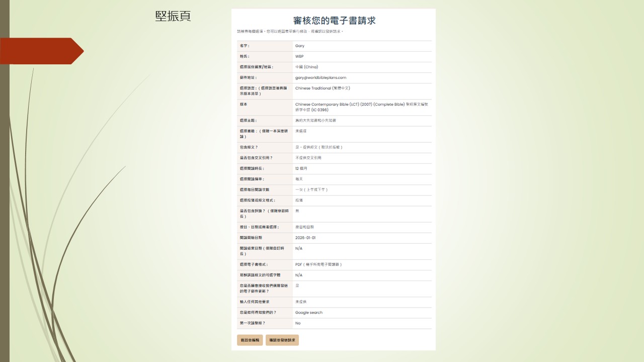This screenshot has width=644, height=362.
Task: Click the 名字 label in first row
Action: click(x=245, y=46)
